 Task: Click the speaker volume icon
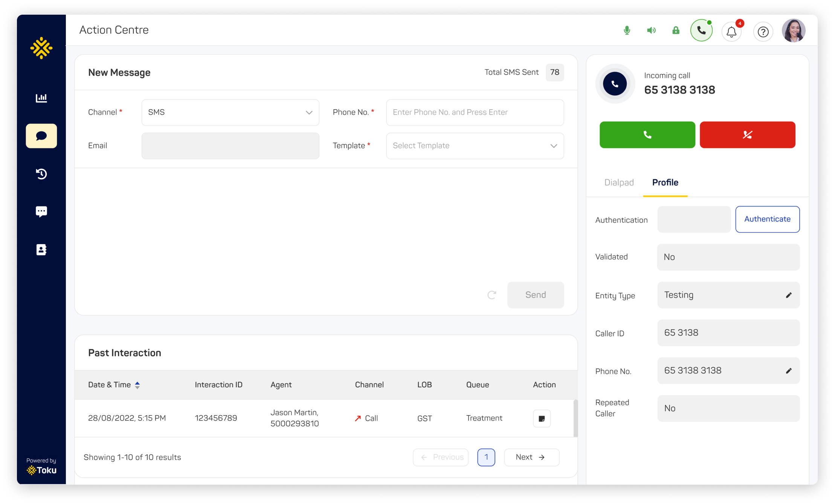pos(651,30)
